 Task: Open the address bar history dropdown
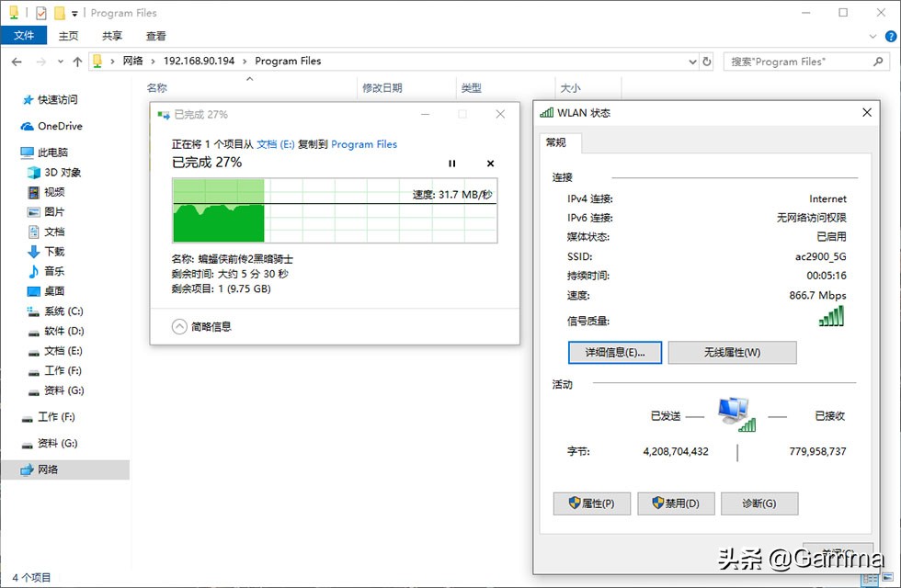(692, 61)
